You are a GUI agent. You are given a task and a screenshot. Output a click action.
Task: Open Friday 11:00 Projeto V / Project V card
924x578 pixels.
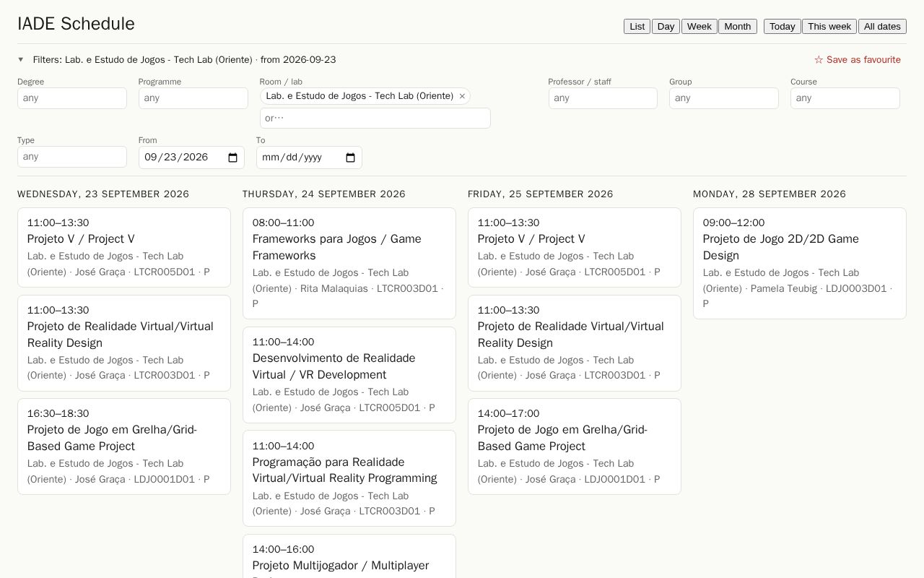pyautogui.click(x=575, y=247)
